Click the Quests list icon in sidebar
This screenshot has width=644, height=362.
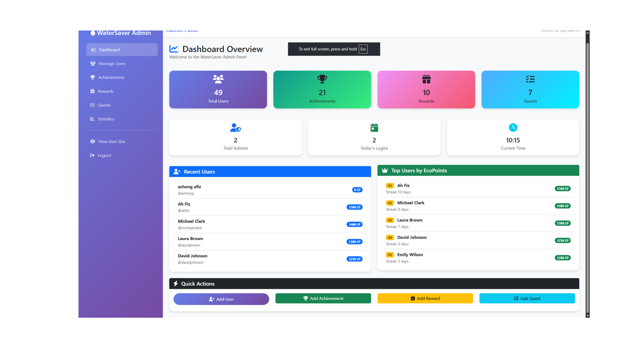(x=92, y=105)
